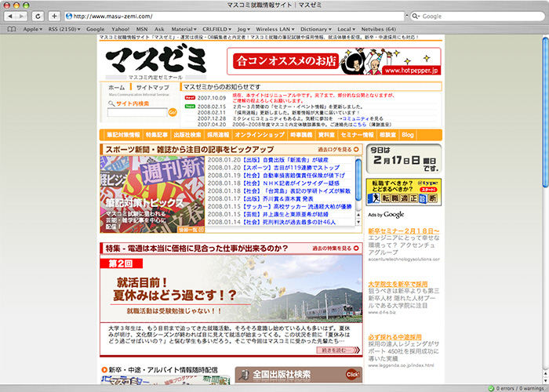Image resolution: width=549 pixels, height=392 pixels.
Task: Select the 筆記対策情報 navigation tab
Action: (124, 135)
